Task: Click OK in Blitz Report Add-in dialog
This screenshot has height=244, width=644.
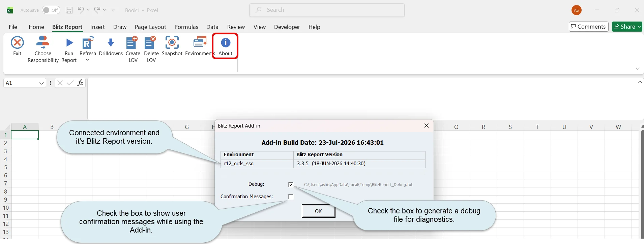Action: tap(318, 211)
